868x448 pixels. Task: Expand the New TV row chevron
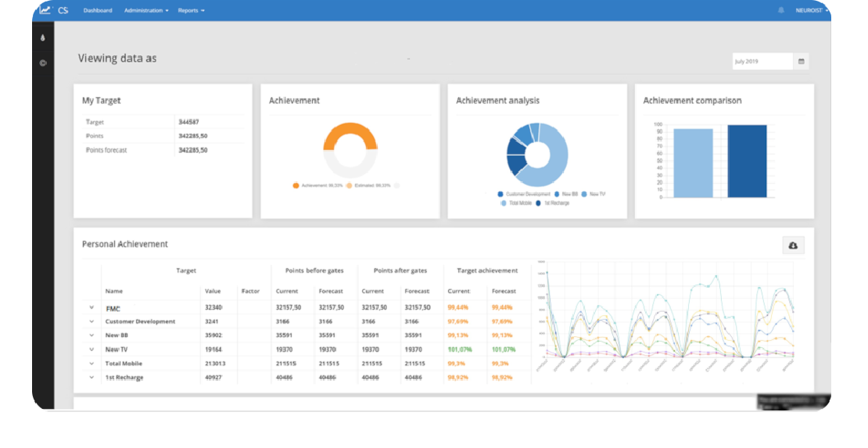pyautogui.click(x=91, y=349)
